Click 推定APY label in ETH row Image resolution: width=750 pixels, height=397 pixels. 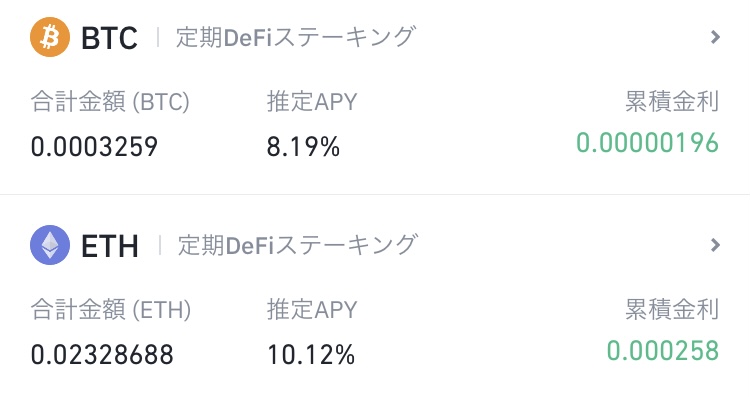(x=312, y=309)
